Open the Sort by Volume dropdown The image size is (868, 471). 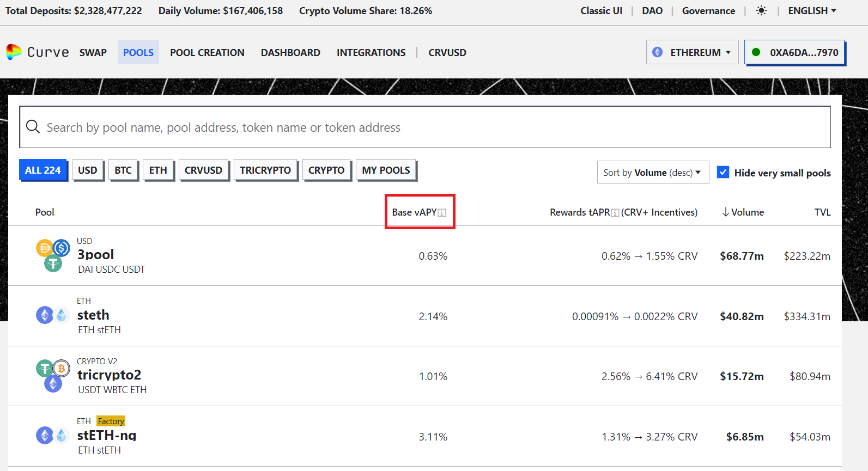[x=653, y=172]
